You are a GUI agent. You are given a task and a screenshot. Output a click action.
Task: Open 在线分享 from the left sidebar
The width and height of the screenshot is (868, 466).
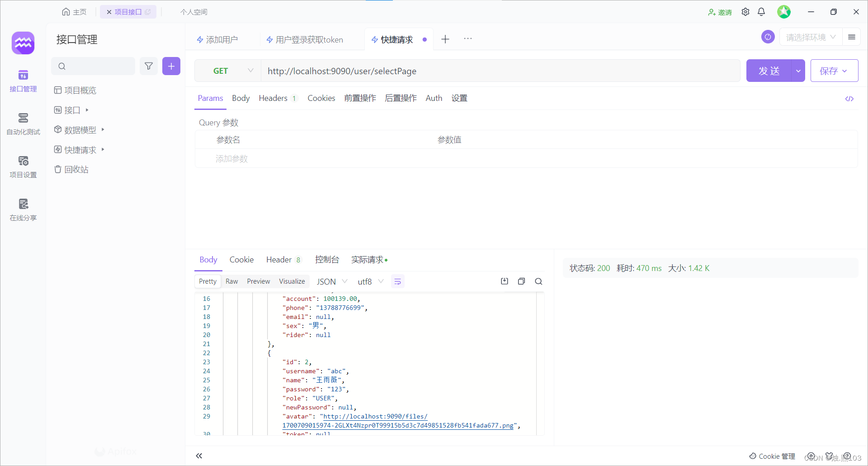(23, 209)
